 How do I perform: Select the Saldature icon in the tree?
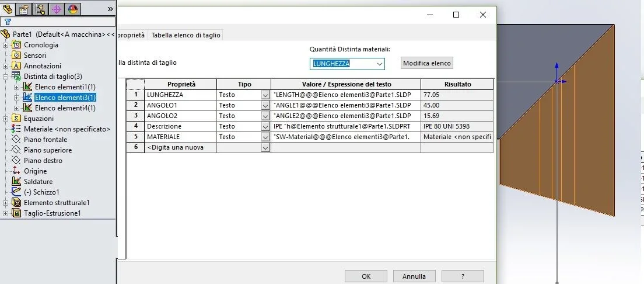click(x=16, y=181)
